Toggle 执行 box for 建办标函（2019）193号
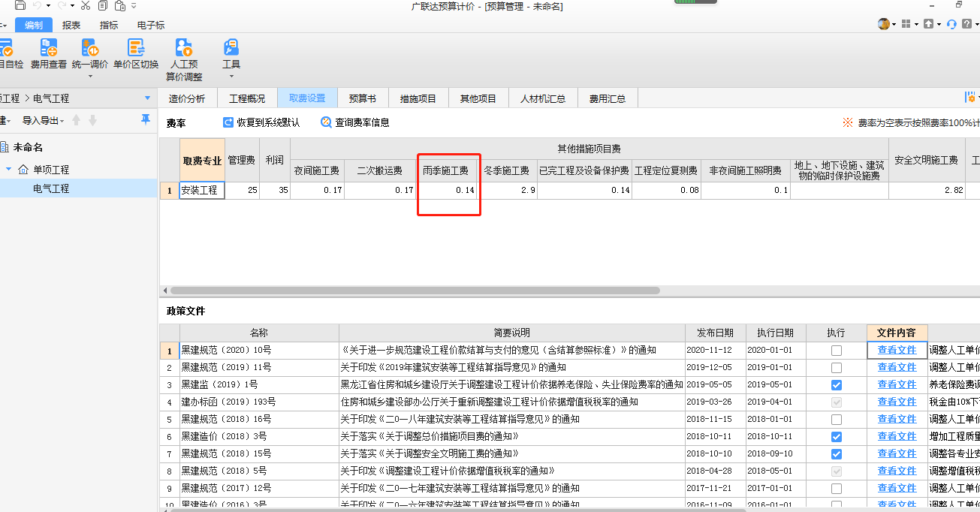The width and height of the screenshot is (980, 512). point(837,402)
